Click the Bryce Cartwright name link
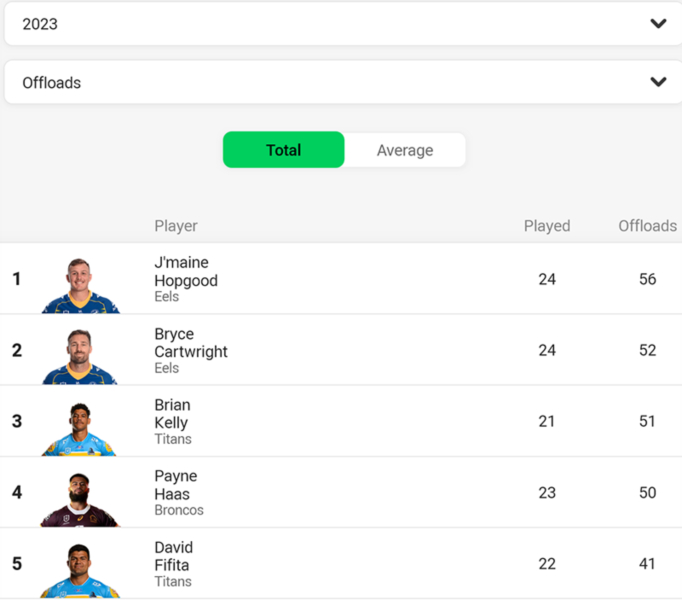The height and width of the screenshot is (600, 682). (x=191, y=343)
